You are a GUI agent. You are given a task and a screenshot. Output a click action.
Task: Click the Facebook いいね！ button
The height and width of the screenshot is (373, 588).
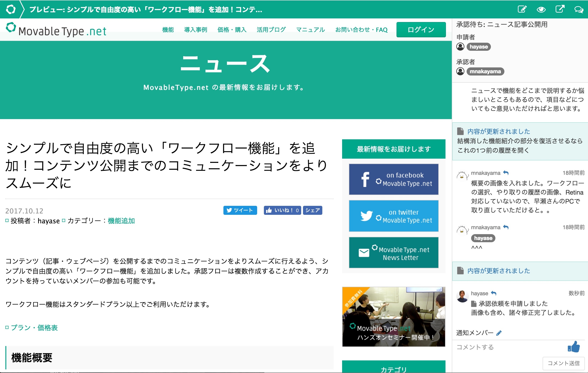pyautogui.click(x=282, y=210)
